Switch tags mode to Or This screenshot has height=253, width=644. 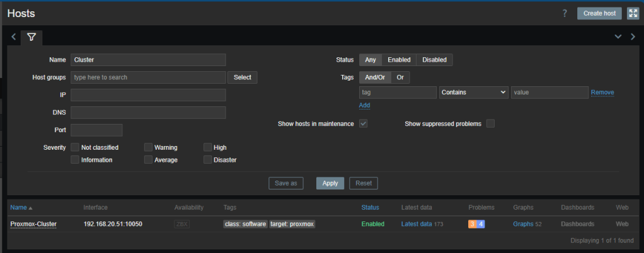click(400, 77)
